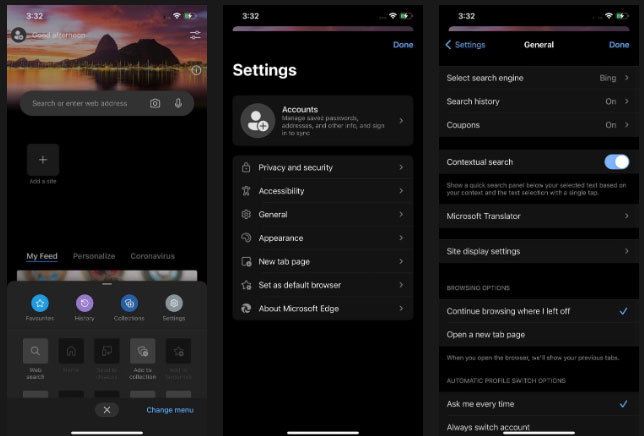
Task: Tap the bottom menu drag handle
Action: (107, 284)
